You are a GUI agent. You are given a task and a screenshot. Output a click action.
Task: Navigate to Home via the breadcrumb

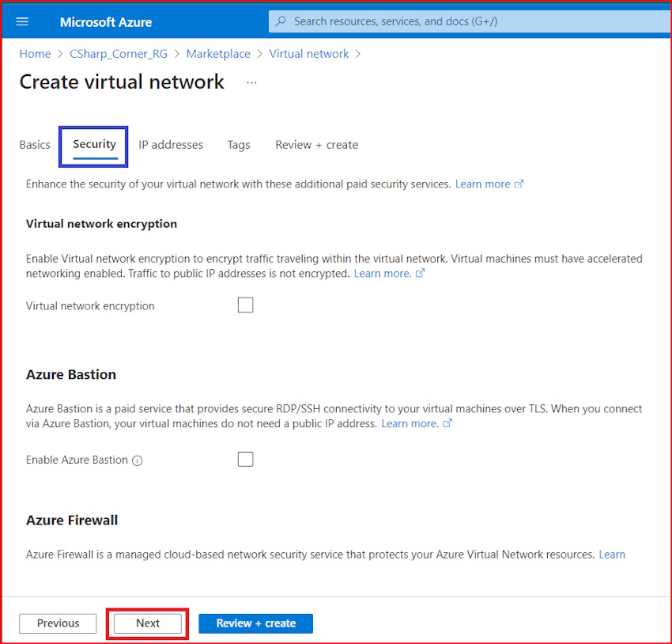point(35,53)
